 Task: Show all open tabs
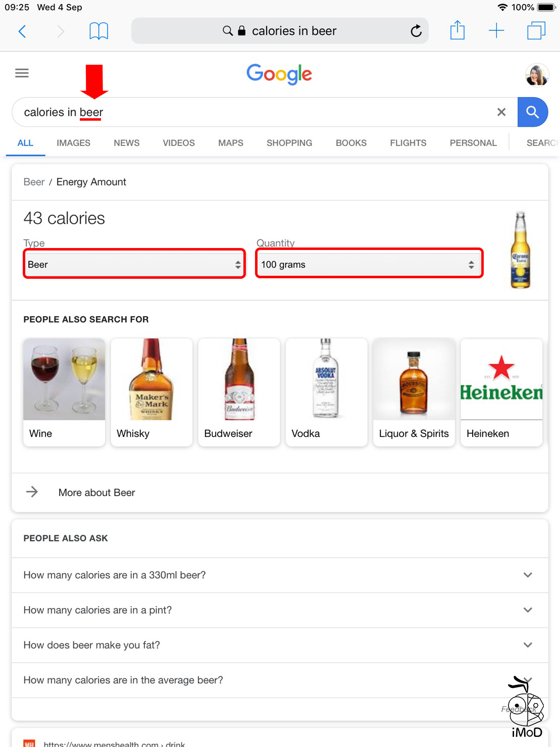536,31
